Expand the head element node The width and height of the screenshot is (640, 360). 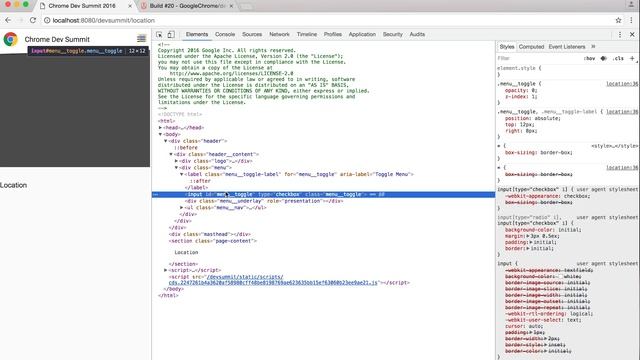click(160, 128)
